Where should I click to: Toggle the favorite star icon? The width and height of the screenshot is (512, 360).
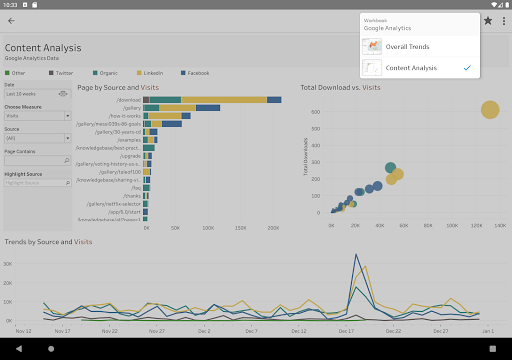point(488,21)
